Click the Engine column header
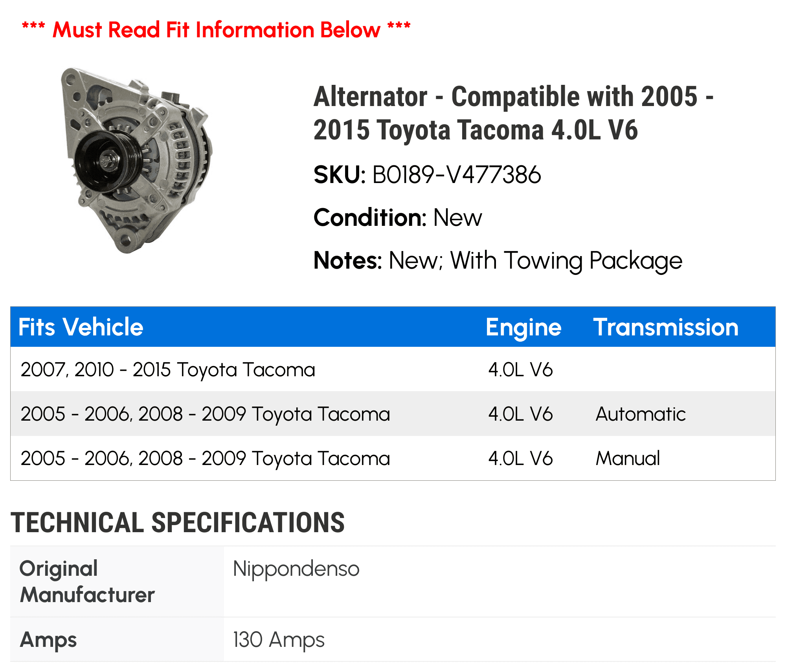The image size is (786, 672). [523, 327]
